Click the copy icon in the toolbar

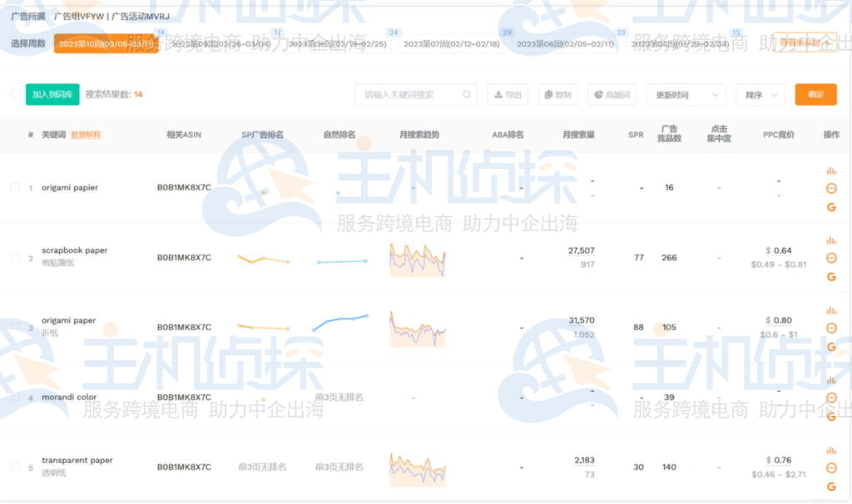coord(557,94)
